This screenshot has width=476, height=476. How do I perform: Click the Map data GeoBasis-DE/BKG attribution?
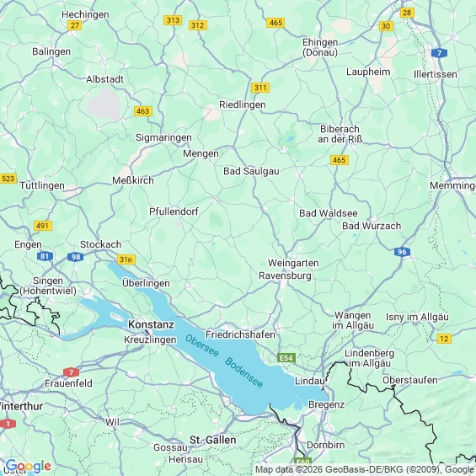[365, 470]
